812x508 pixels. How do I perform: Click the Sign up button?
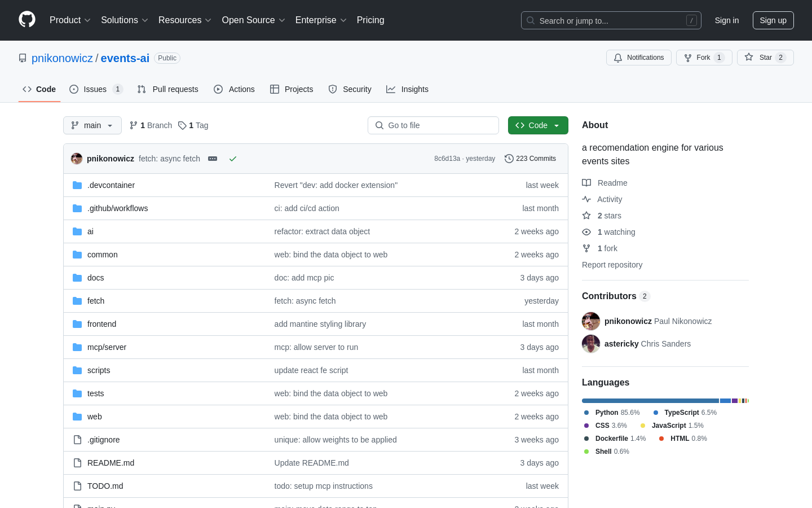click(773, 20)
